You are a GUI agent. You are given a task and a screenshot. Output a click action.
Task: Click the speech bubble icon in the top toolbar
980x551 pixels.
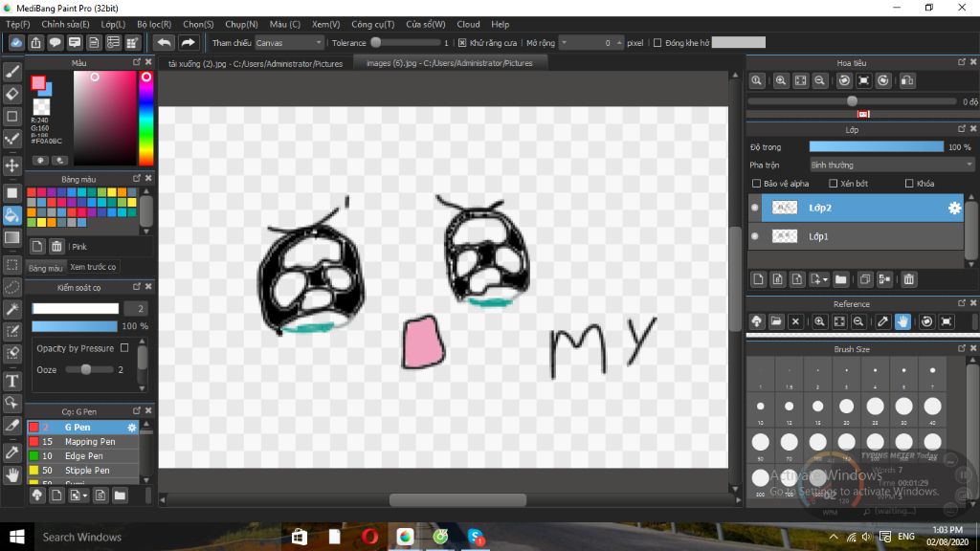[x=55, y=42]
